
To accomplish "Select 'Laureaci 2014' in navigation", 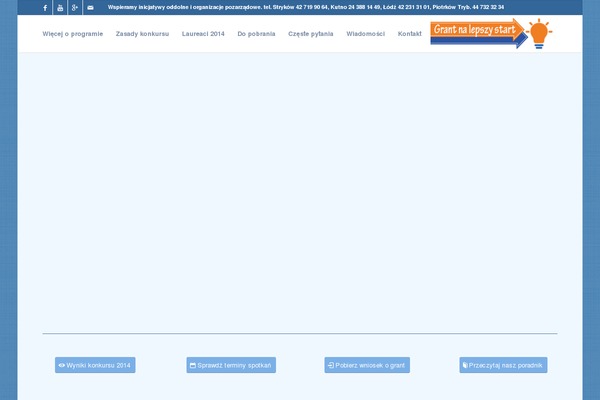I will [203, 34].
